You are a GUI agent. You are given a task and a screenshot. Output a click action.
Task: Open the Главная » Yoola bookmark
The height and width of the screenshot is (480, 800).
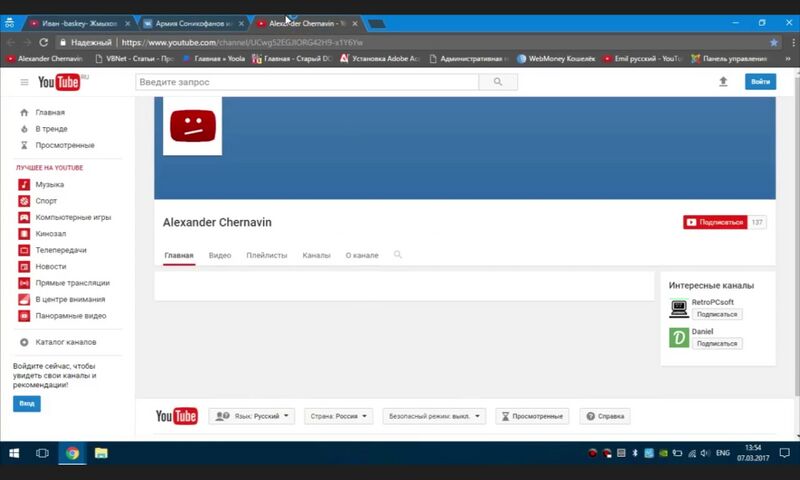[x=214, y=59]
